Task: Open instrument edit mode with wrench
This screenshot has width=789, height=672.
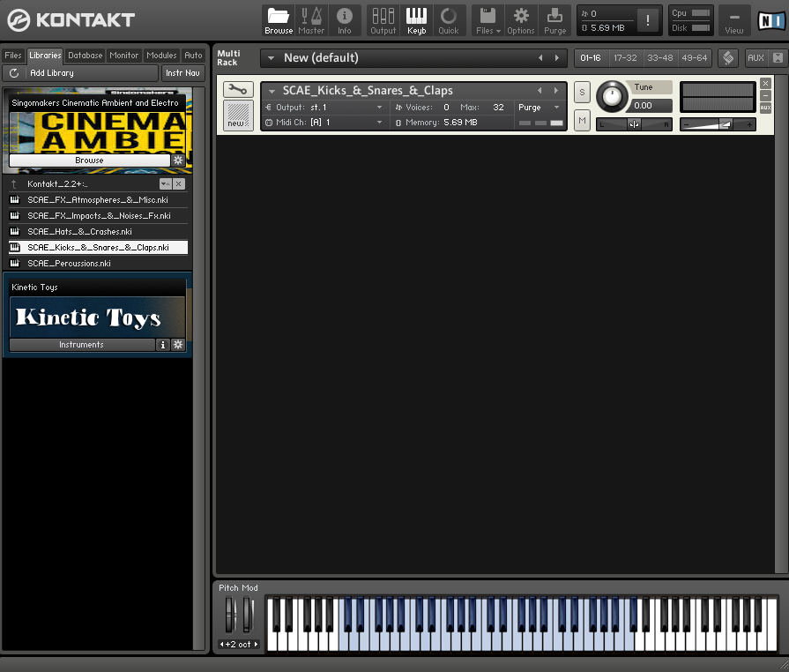Action: pos(238,90)
